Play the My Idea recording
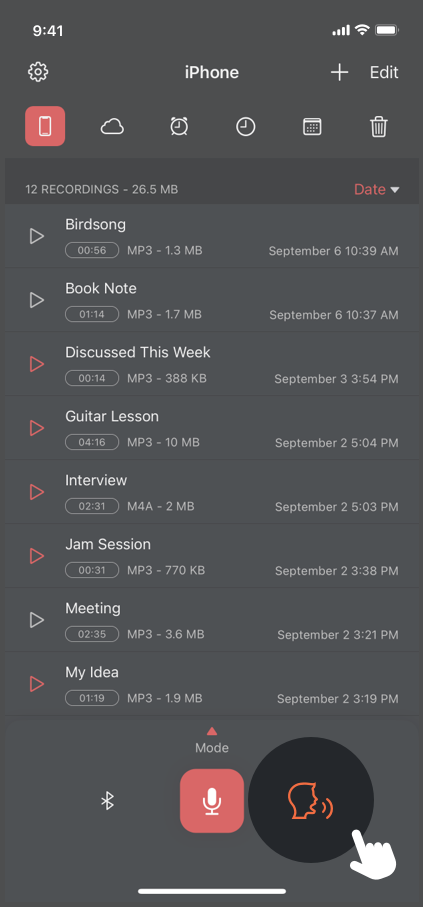This screenshot has width=423, height=907. point(37,684)
